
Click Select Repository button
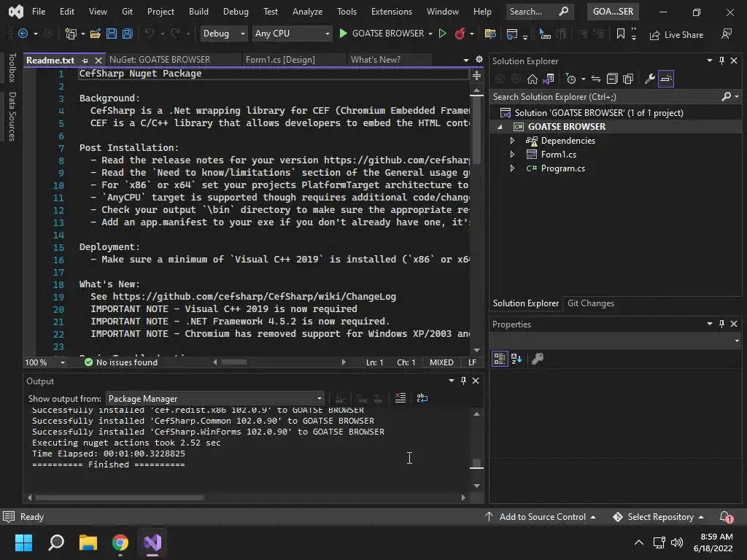[659, 517]
